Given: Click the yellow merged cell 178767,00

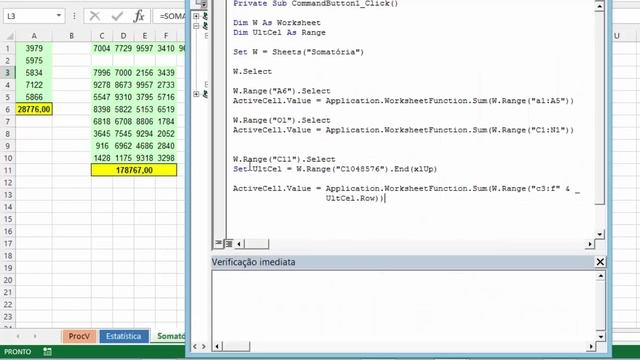Looking at the screenshot, I should pos(134,170).
